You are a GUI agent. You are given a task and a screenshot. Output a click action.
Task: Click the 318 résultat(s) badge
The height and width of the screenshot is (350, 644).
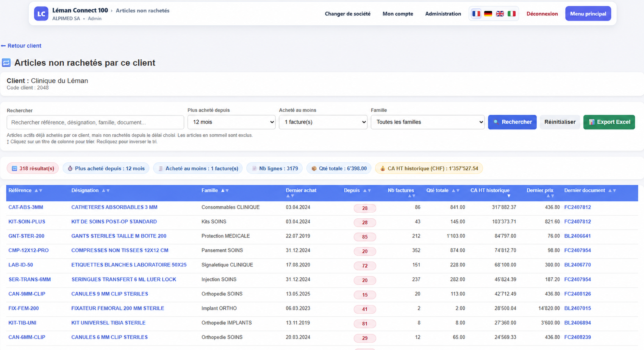[x=33, y=168]
